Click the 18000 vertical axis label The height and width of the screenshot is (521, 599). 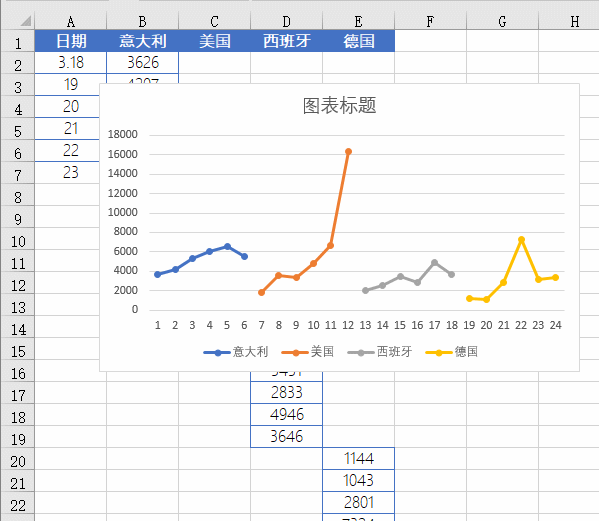[x=122, y=134]
